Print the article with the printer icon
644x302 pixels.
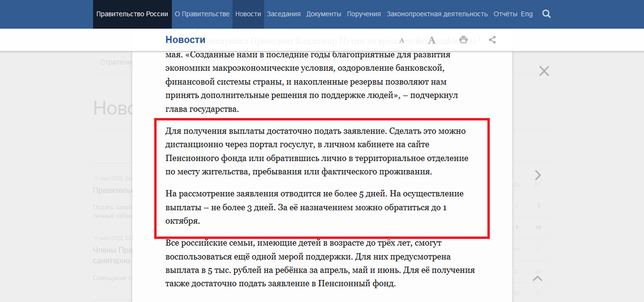click(464, 40)
